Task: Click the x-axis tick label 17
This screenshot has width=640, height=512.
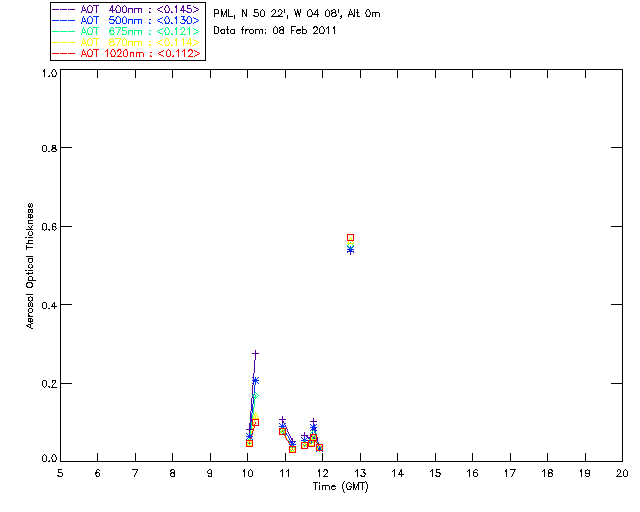Action: (x=510, y=473)
